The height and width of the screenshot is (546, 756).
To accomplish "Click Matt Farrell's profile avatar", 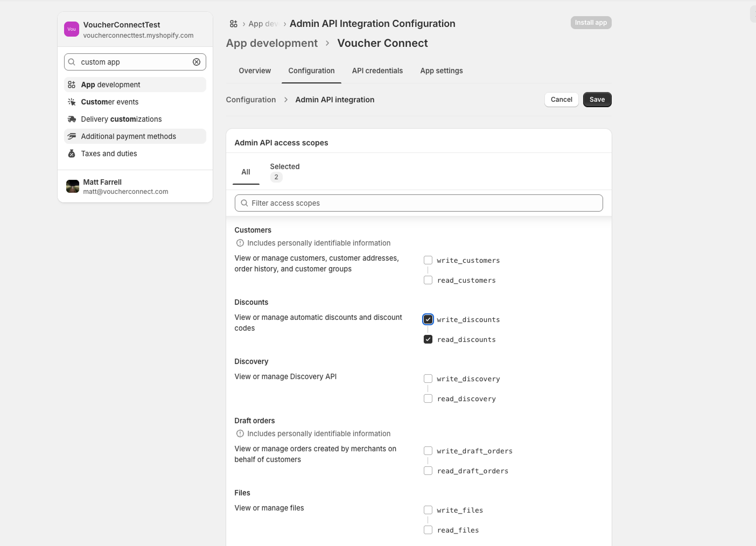I will tap(73, 186).
